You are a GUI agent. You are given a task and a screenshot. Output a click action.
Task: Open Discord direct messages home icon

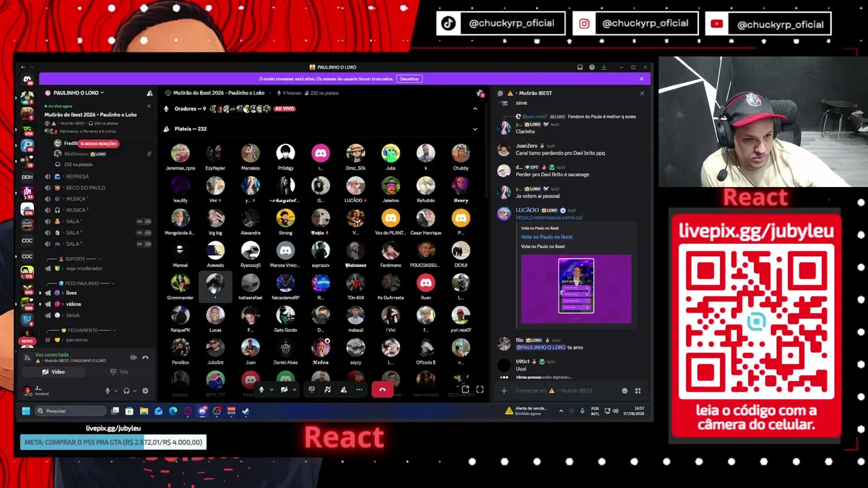[x=27, y=80]
